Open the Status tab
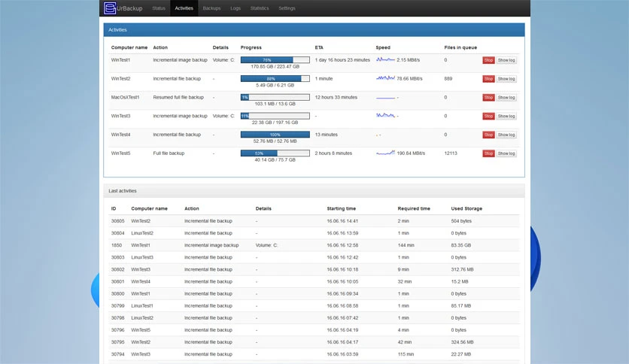This screenshot has width=629, height=364. click(159, 8)
